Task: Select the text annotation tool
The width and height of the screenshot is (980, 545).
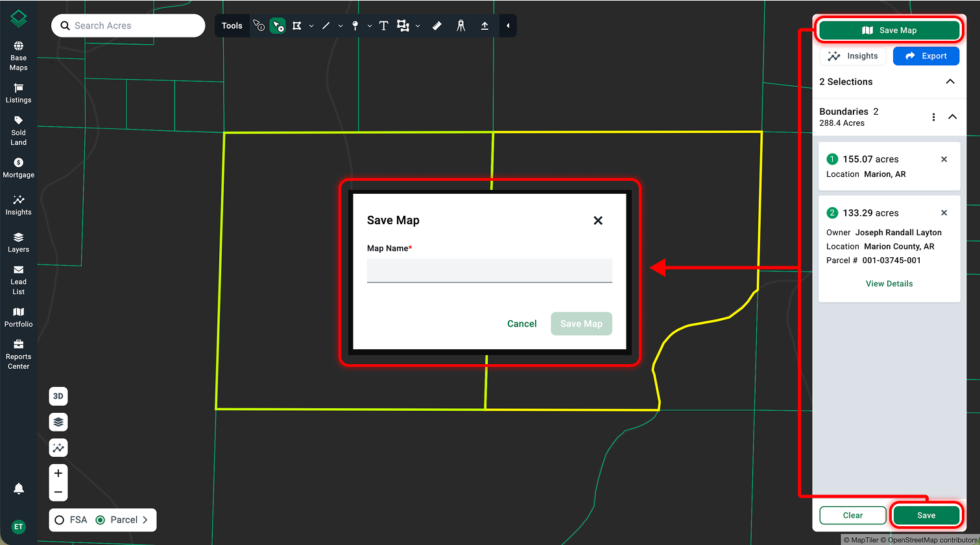Action: [x=383, y=26]
